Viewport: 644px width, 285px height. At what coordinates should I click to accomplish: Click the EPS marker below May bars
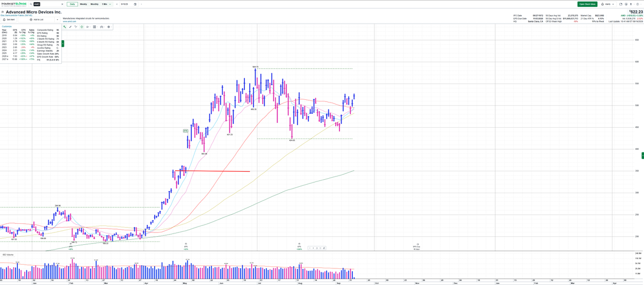186,246
